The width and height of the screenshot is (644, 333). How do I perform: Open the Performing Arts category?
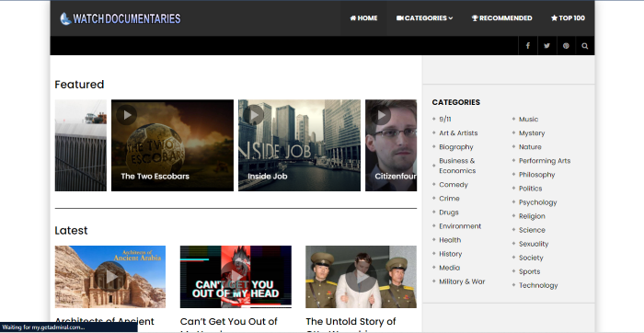pyautogui.click(x=545, y=161)
